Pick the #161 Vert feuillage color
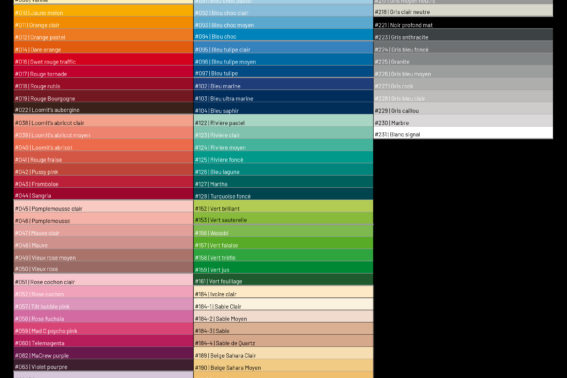This screenshot has height=378, width=567. (x=283, y=280)
